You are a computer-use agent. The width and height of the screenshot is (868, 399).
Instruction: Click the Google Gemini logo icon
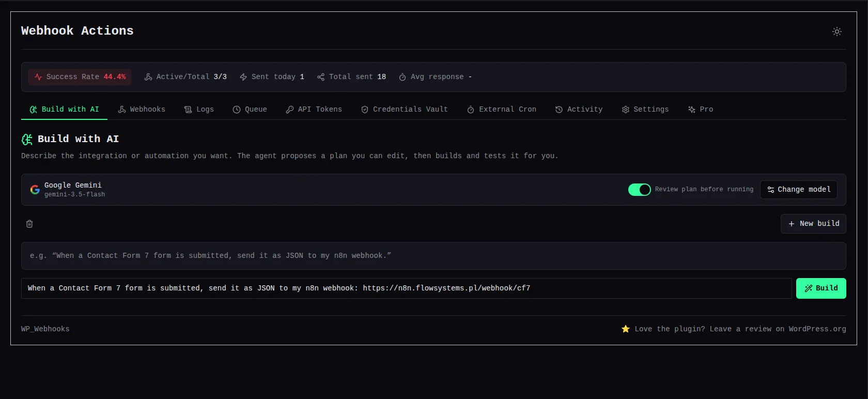click(35, 190)
